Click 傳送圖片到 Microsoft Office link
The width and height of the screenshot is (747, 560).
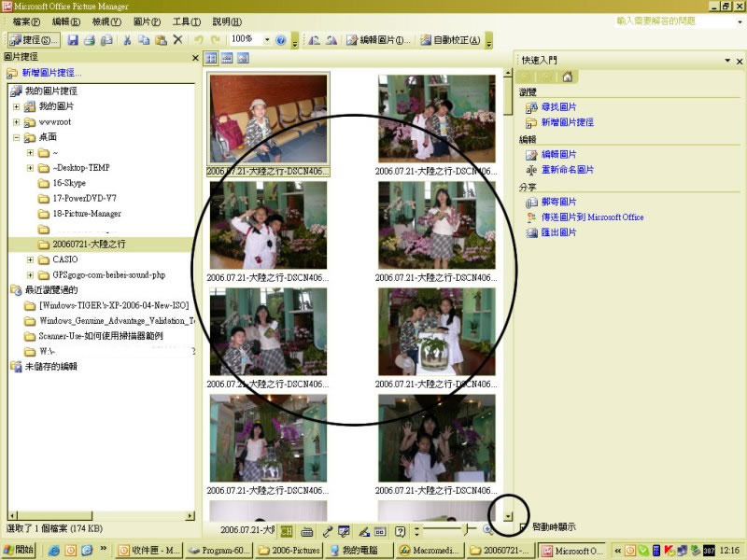click(593, 217)
